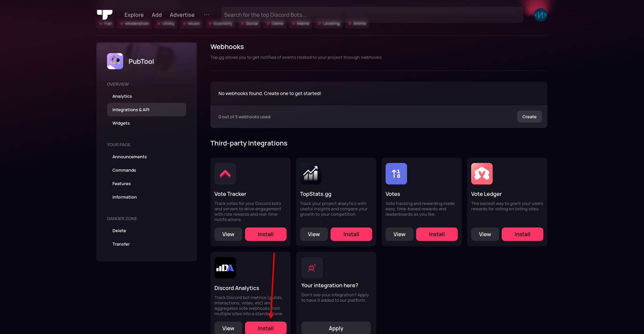Open Commands page settings
This screenshot has width=644, height=334.
[x=124, y=170]
